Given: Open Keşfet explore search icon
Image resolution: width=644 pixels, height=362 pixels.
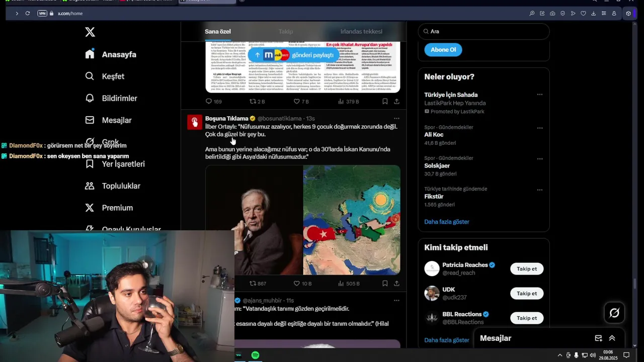Looking at the screenshot, I should [x=90, y=76].
